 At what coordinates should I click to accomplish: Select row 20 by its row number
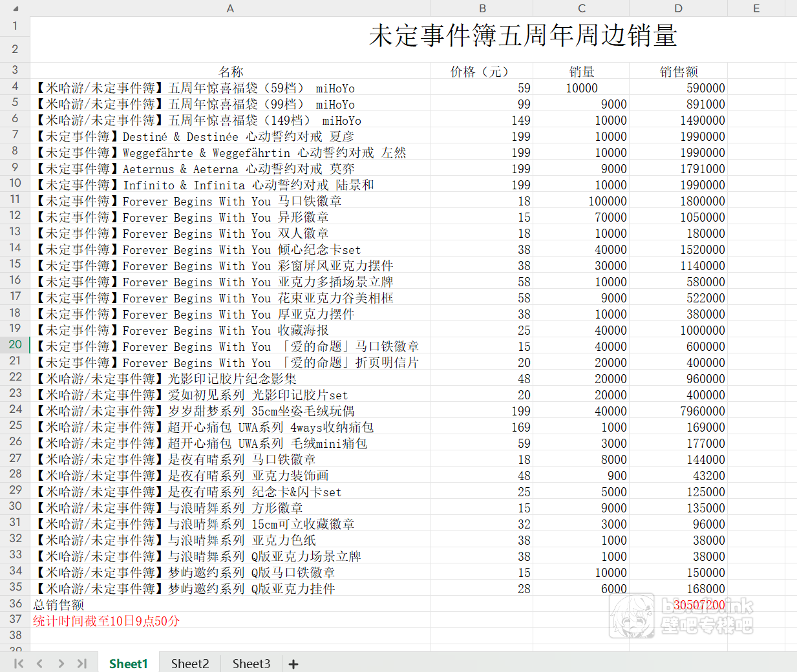16,345
